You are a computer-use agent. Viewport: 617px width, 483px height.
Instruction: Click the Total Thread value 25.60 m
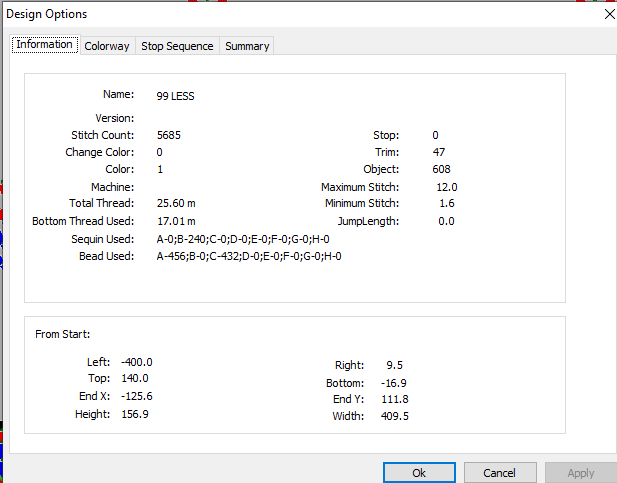(176, 203)
